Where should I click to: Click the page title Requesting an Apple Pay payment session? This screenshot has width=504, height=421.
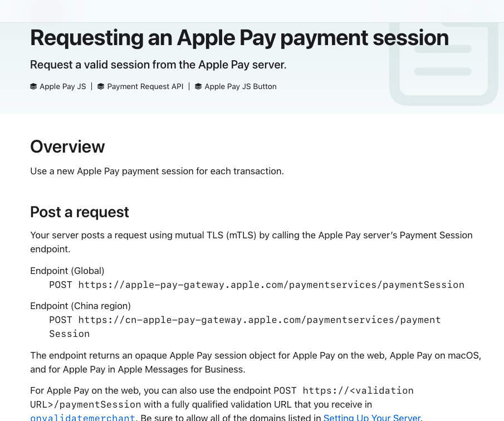(239, 38)
